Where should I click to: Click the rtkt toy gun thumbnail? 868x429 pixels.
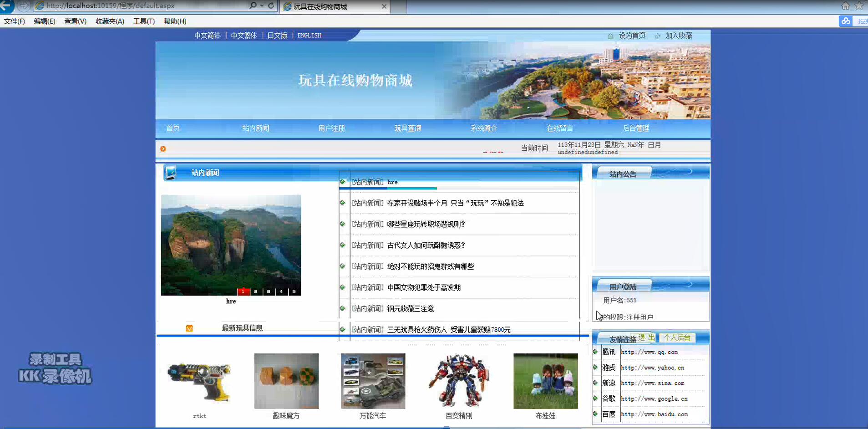point(199,381)
